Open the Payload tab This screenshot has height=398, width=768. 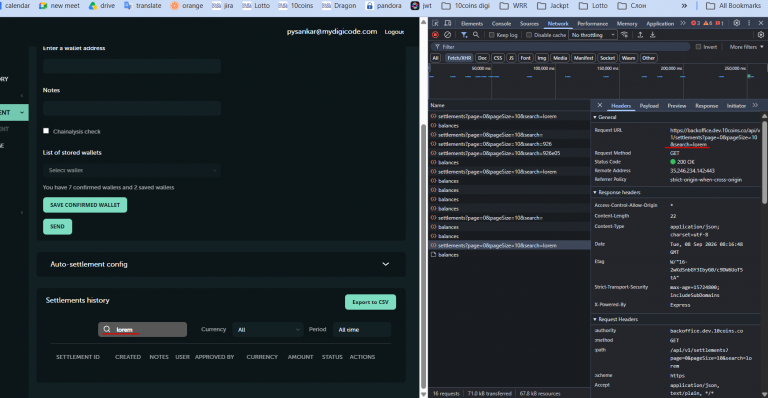tap(649, 106)
